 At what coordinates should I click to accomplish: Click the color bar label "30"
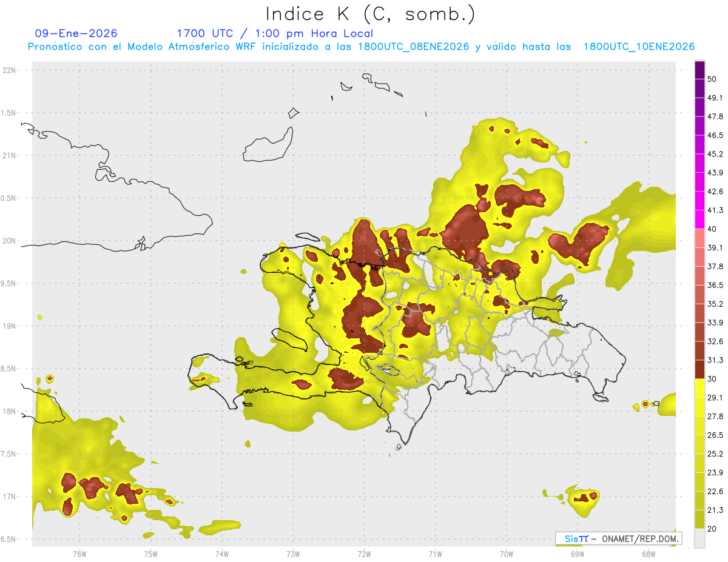tap(712, 379)
